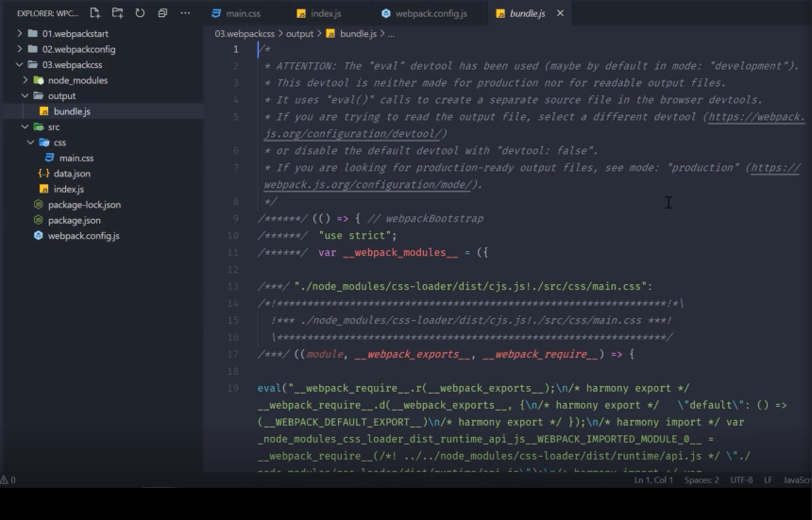This screenshot has width=812, height=520.
Task: Click the New Folder icon in Explorer header
Action: tap(118, 13)
